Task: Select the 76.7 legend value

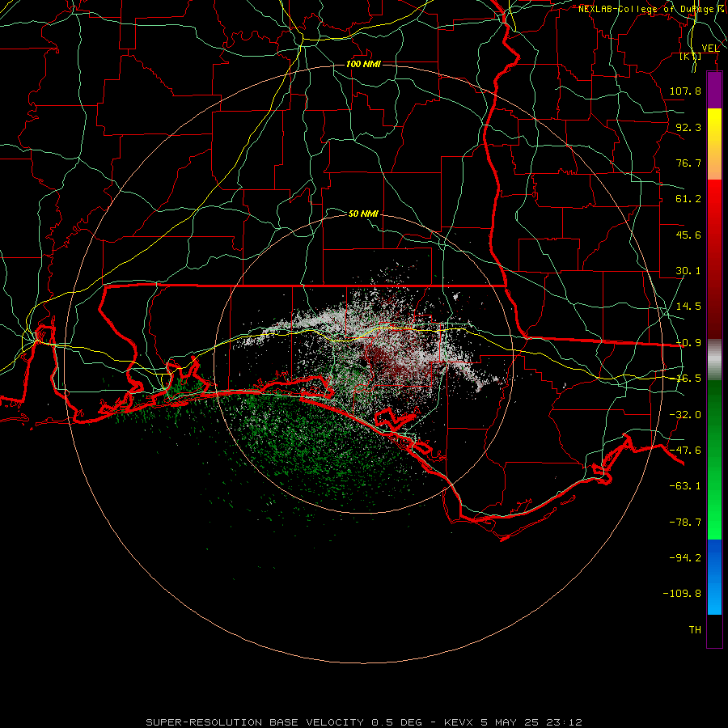Action: (x=688, y=163)
